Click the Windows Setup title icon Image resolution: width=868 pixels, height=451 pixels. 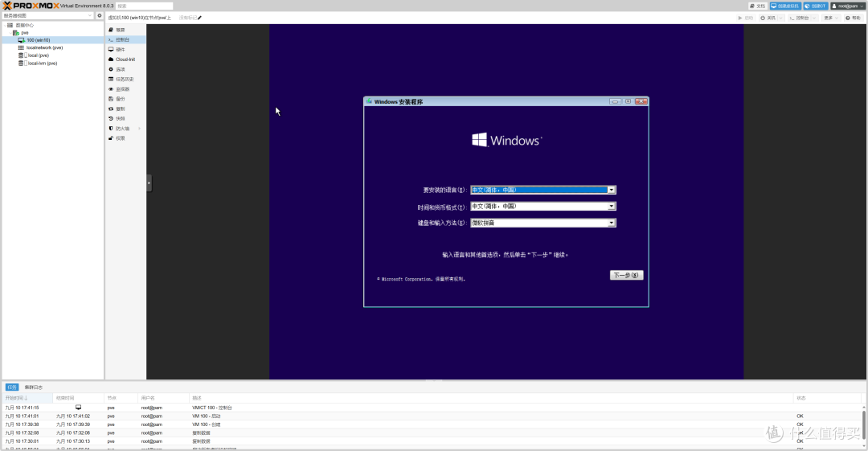tap(369, 101)
